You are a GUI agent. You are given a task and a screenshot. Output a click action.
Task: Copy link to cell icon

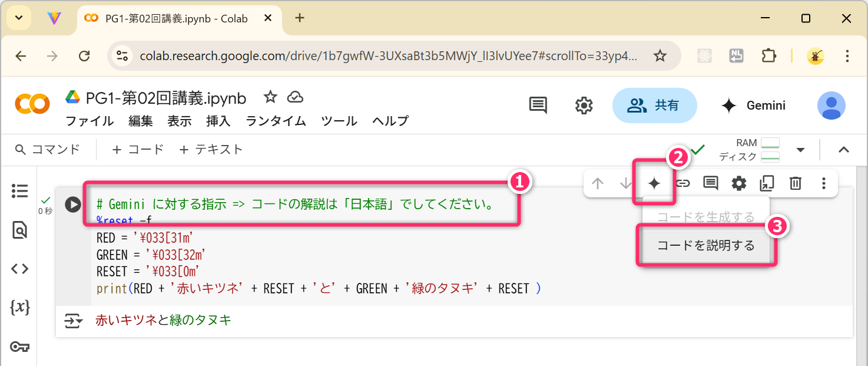point(683,183)
